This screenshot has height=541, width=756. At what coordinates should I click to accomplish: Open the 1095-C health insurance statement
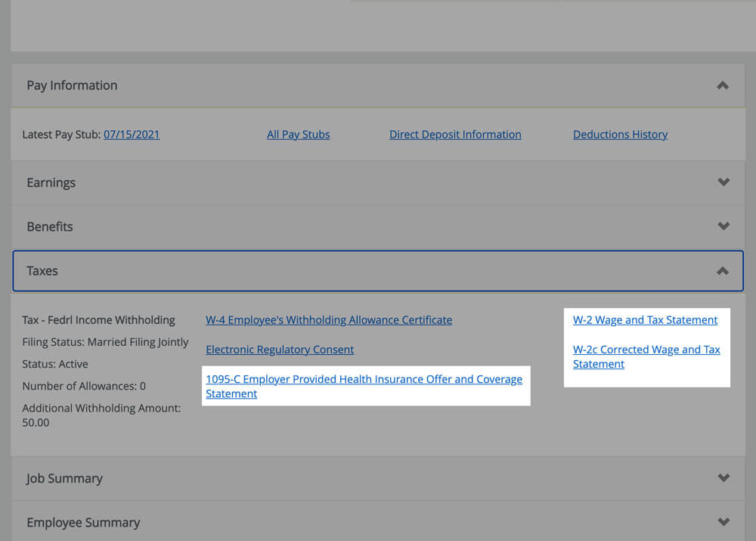[x=366, y=386]
